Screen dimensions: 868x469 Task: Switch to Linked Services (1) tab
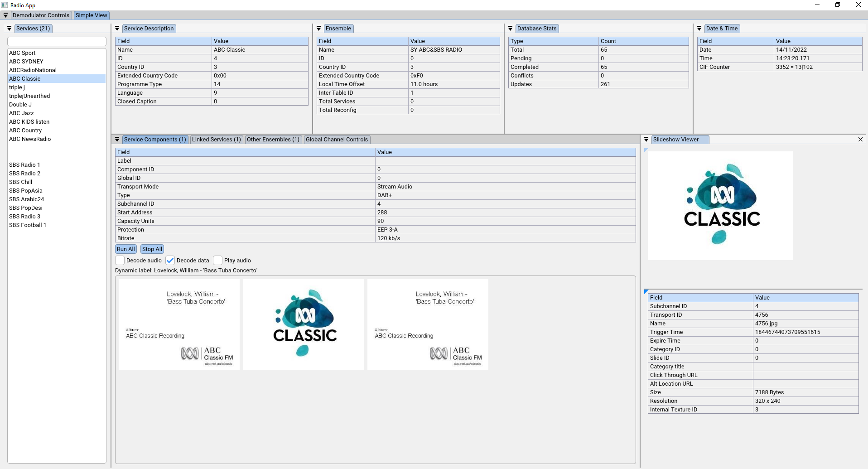pos(217,140)
